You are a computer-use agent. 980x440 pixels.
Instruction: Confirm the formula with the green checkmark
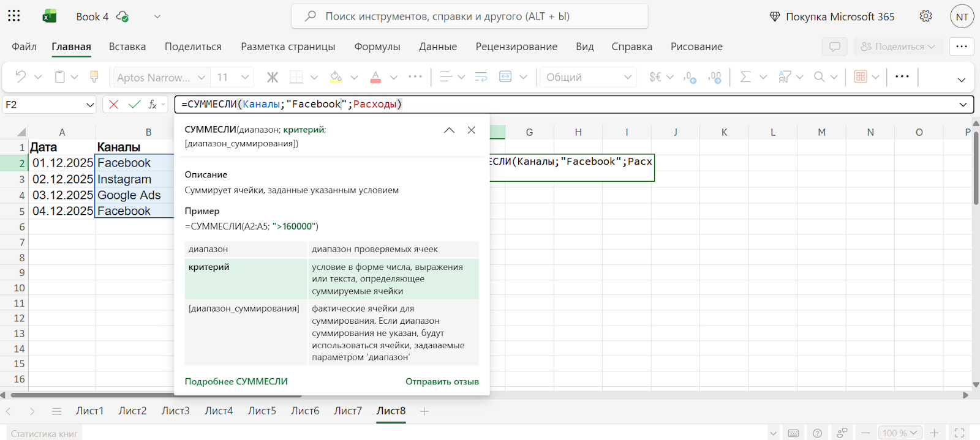point(134,105)
